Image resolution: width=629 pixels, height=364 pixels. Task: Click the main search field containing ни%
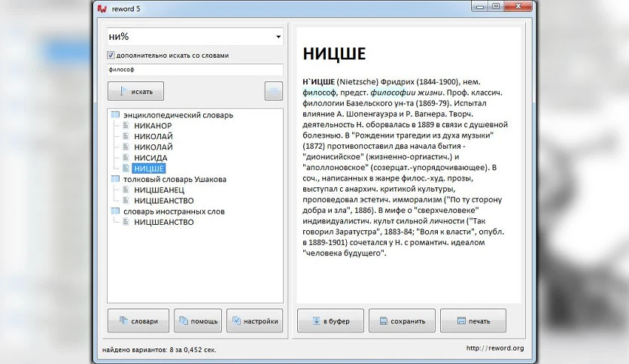(195, 37)
